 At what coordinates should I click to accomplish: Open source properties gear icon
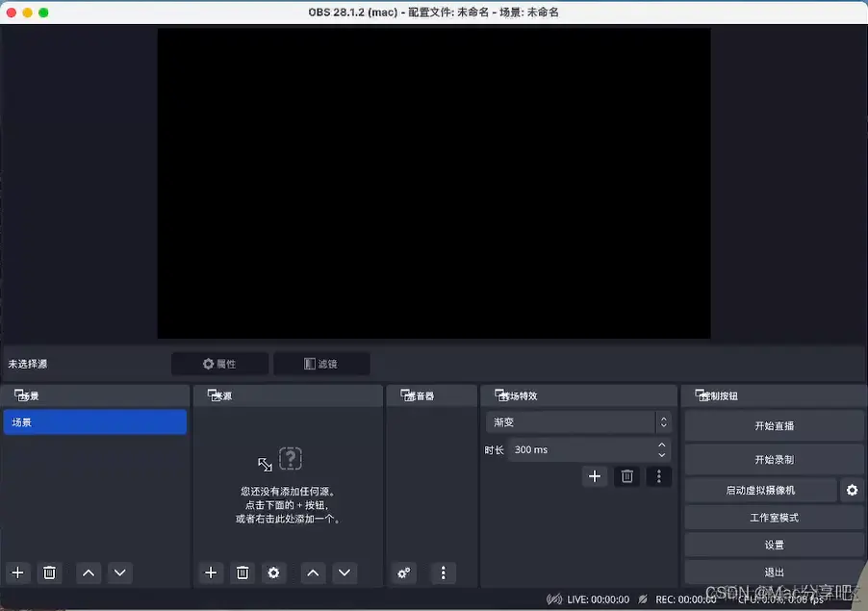[x=273, y=573]
